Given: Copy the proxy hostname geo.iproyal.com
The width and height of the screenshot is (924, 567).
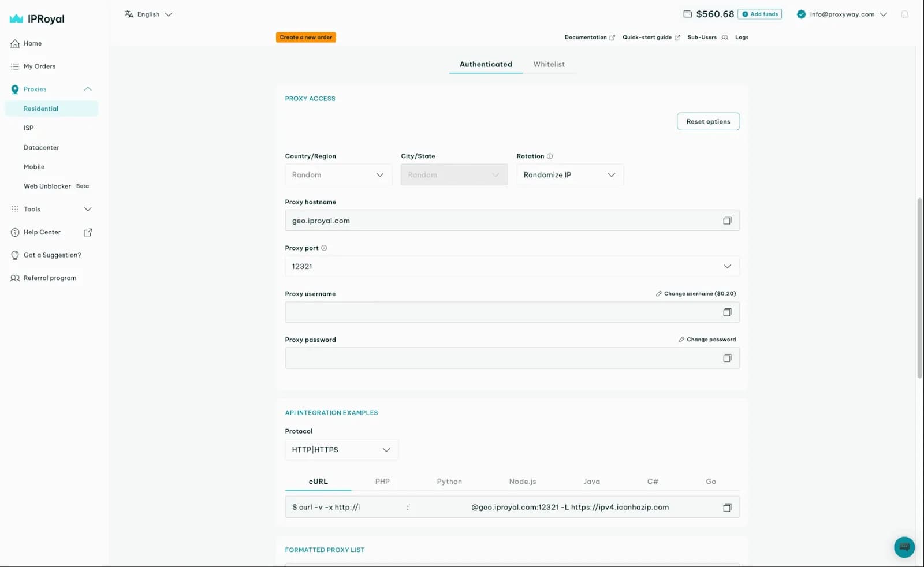Looking at the screenshot, I should pyautogui.click(x=727, y=220).
